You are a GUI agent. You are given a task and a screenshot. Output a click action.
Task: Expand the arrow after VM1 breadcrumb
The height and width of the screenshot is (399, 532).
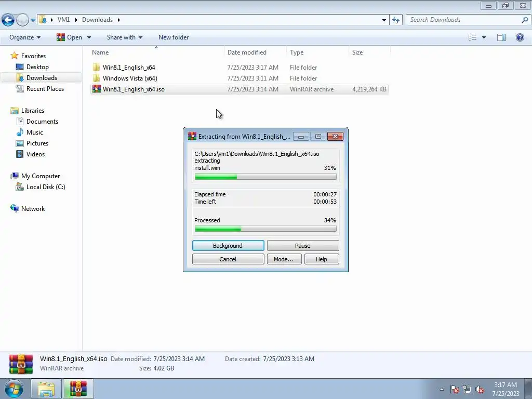[76, 20]
